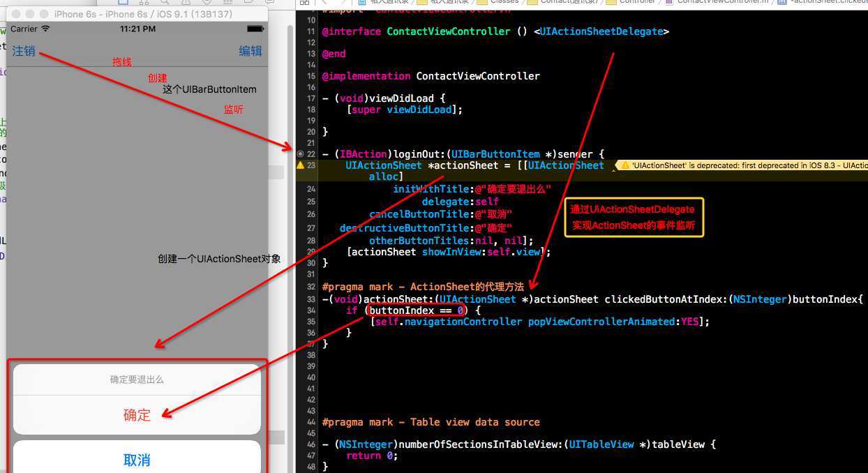The width and height of the screenshot is (868, 473).
Task: Click popViewControllerAnimated:YES call
Action: 615,322
